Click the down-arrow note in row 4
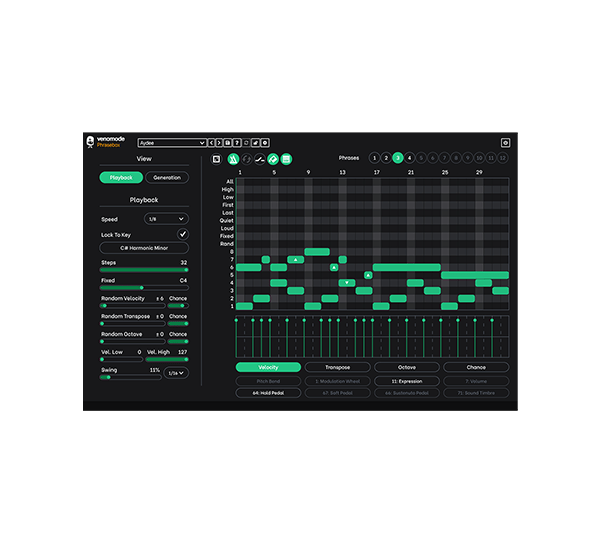This screenshot has height=543, width=600. 347,283
